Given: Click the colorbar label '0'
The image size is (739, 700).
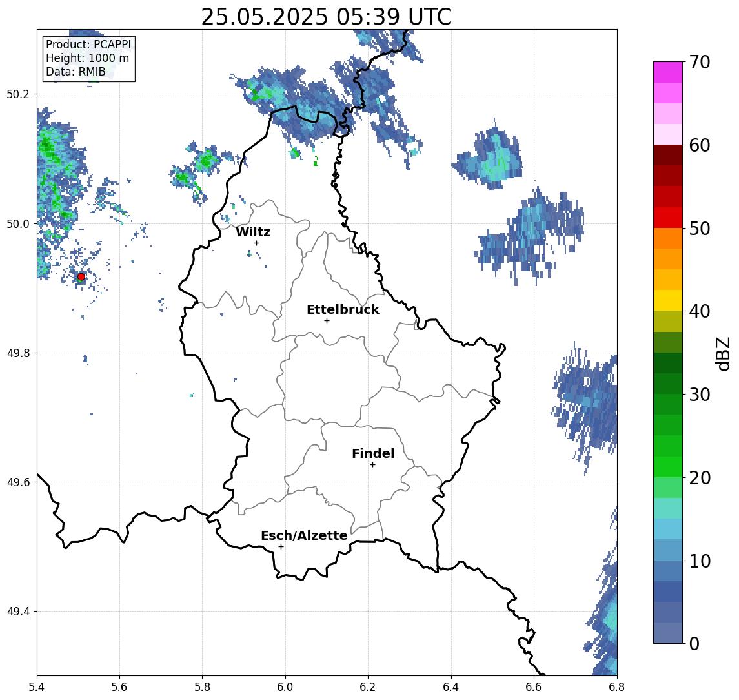Looking at the screenshot, I should point(694,644).
